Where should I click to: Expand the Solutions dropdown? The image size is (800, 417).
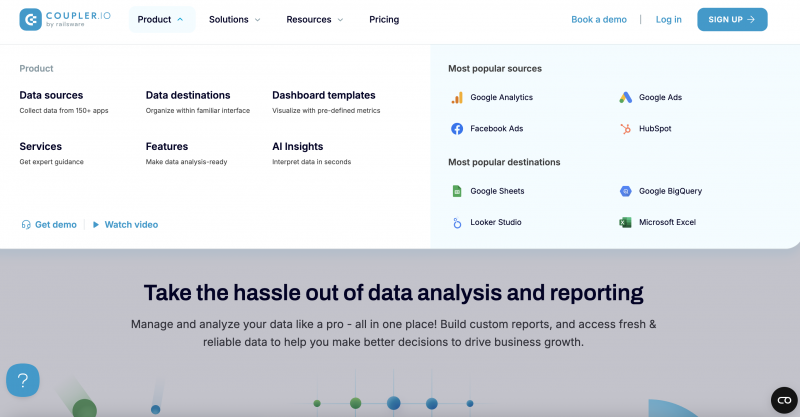(234, 19)
